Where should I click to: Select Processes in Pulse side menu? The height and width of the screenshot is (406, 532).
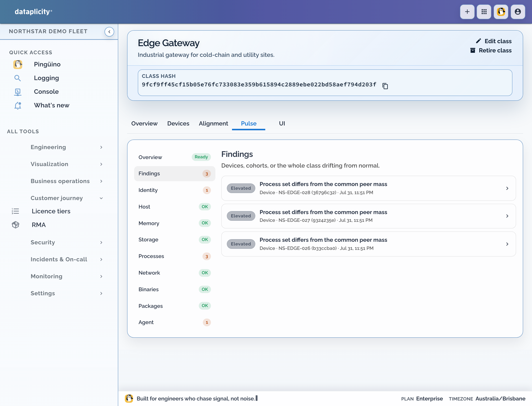pos(174,256)
